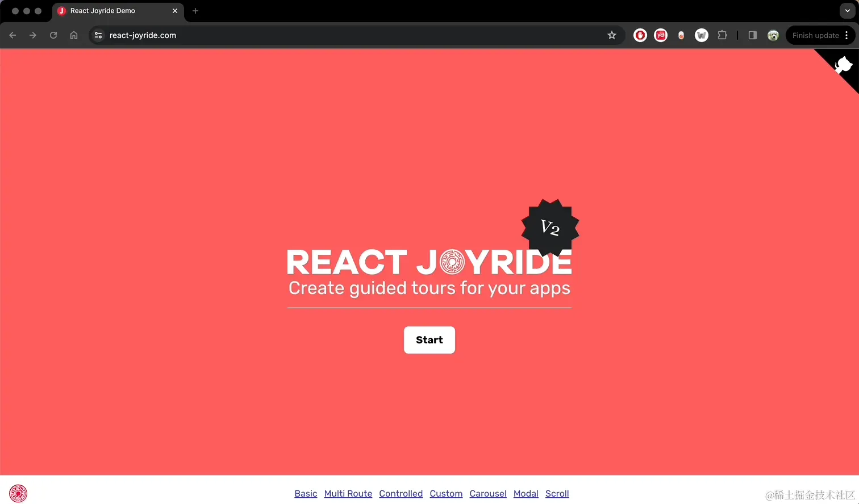Viewport: 859px width, 504px height.
Task: Open the Basic demo link
Action: (x=306, y=494)
